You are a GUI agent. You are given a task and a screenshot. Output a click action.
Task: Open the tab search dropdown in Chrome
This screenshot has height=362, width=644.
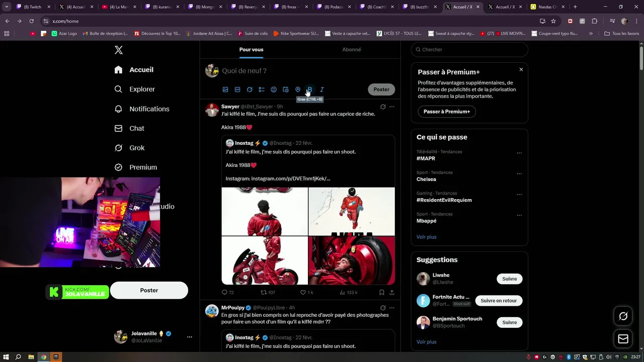click(7, 7)
